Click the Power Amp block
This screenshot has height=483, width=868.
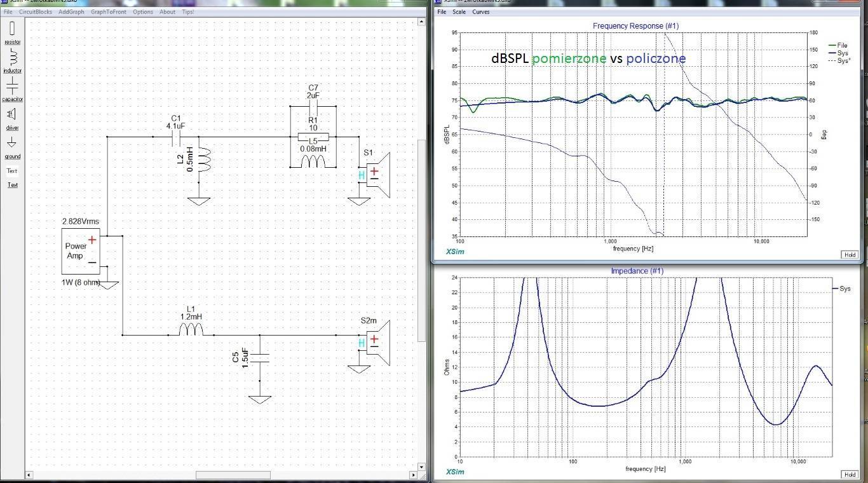81,250
